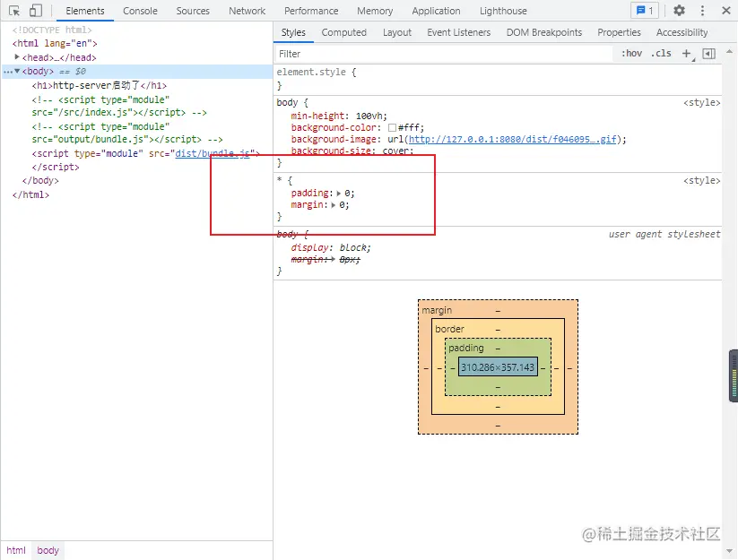Viewport: 738px width, 560px height.
Task: Expand the padding shorthand property
Action: pyautogui.click(x=338, y=194)
